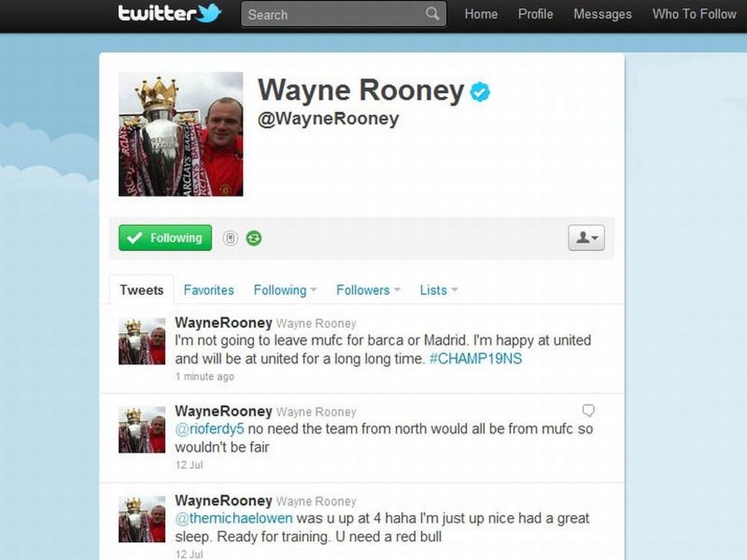The height and width of the screenshot is (560, 747).
Task: Open the large Wayne Rooney profile photo
Action: click(x=181, y=134)
